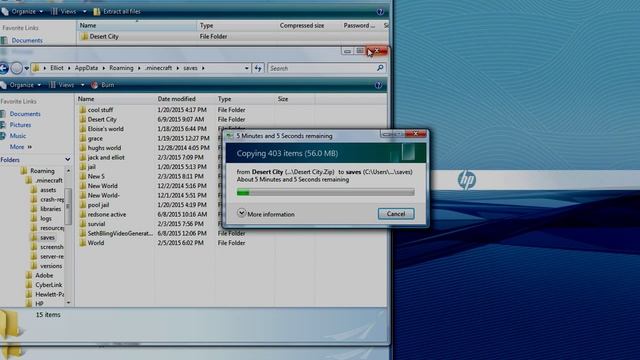This screenshot has width=640, height=360.
Task: Open Organize menu in zip window
Action: pos(23,11)
